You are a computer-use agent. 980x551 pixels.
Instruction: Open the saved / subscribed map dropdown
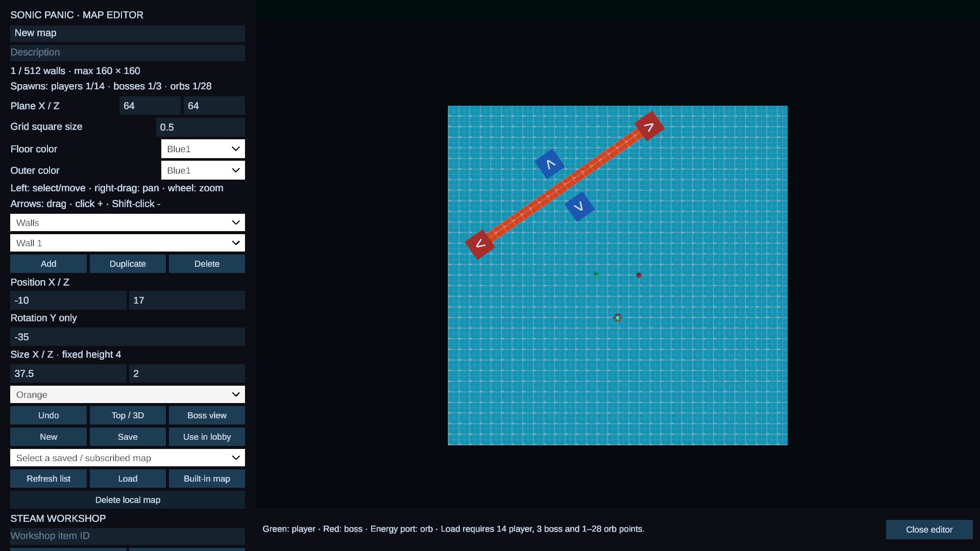pos(128,458)
